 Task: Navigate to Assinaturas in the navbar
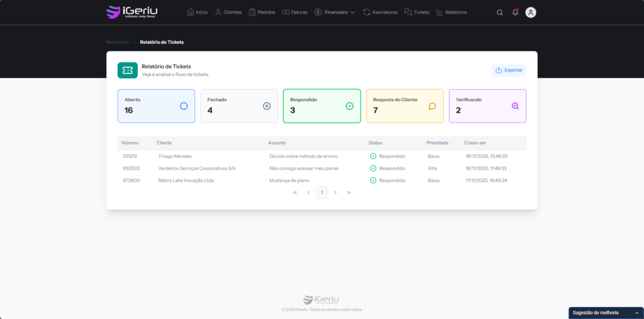[380, 12]
